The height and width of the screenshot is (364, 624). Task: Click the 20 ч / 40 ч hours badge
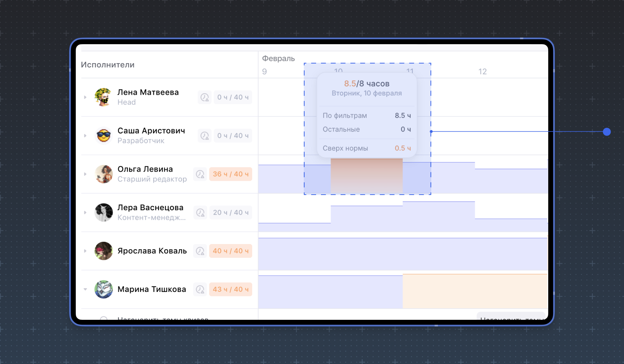230,213
